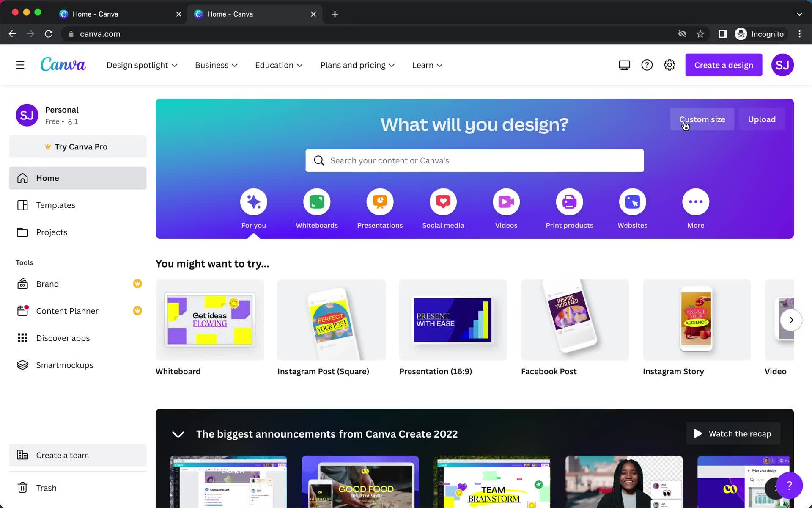Click the floating purple help bubble

click(x=789, y=486)
